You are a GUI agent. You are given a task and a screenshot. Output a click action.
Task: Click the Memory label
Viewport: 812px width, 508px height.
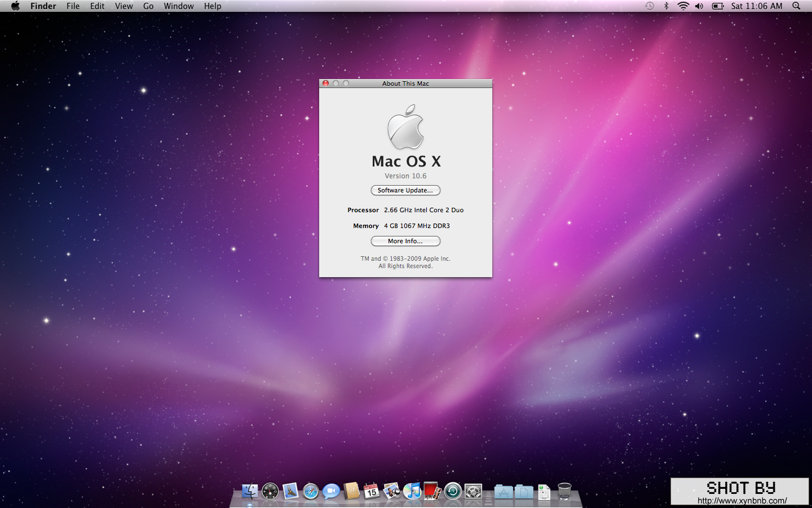pyautogui.click(x=366, y=226)
